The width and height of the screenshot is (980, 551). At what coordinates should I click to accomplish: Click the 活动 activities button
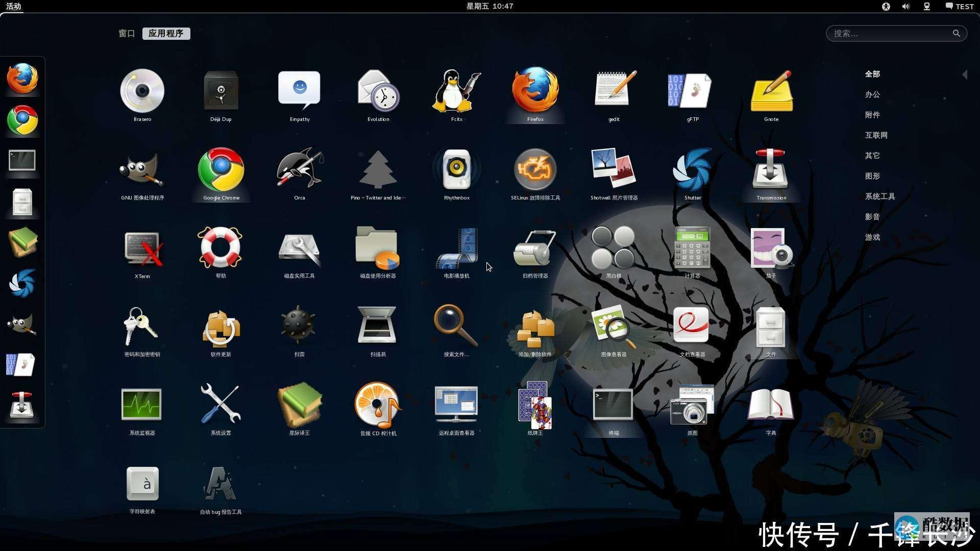14,6
